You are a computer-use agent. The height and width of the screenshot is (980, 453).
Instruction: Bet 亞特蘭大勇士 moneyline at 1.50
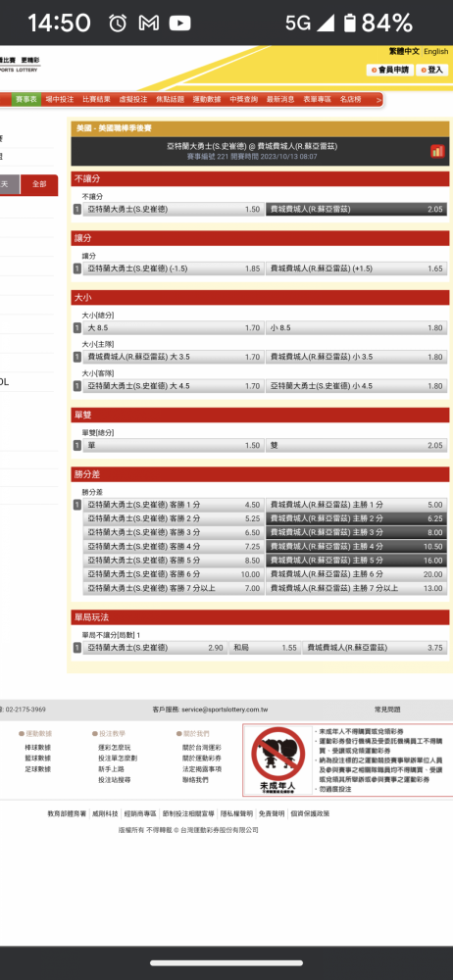(x=172, y=210)
